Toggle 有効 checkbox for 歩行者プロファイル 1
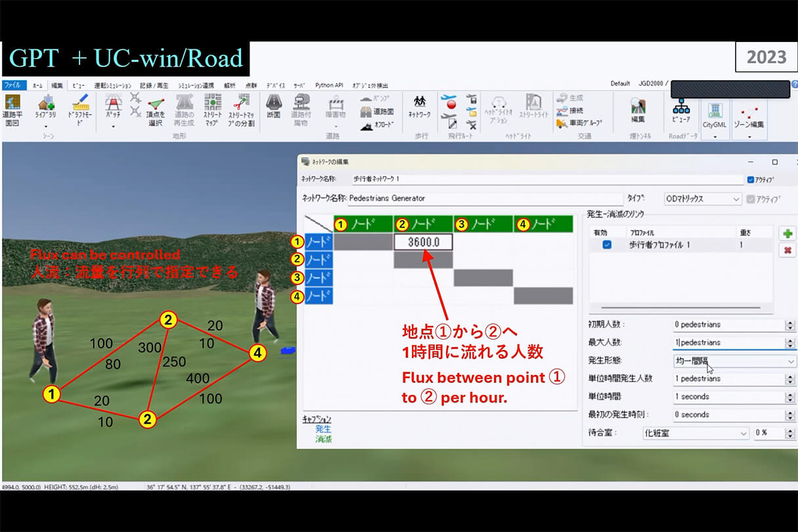 pyautogui.click(x=607, y=245)
